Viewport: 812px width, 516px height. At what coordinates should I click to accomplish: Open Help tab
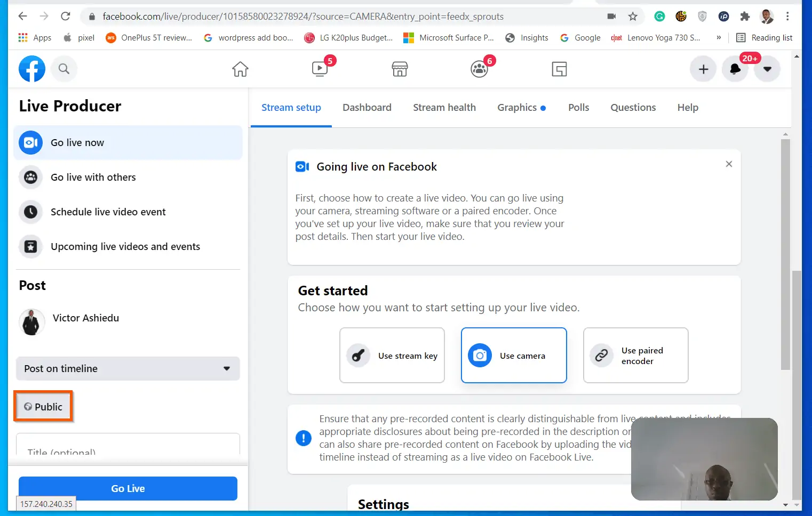[x=688, y=108]
